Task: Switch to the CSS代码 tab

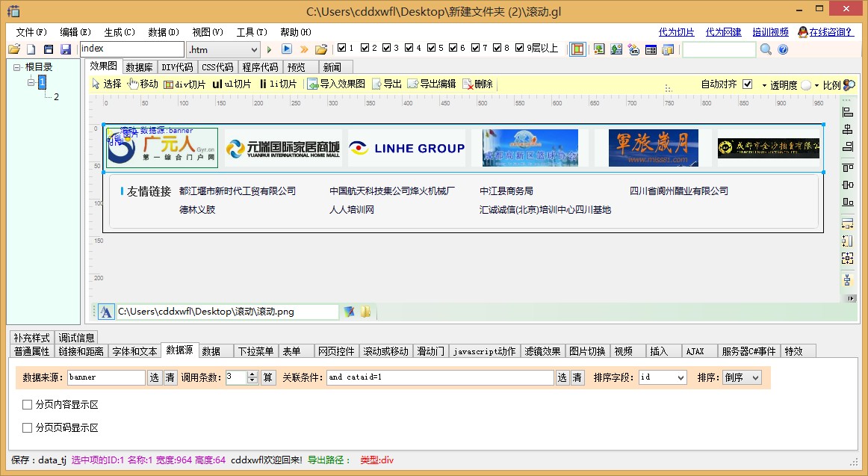Action: pyautogui.click(x=217, y=67)
